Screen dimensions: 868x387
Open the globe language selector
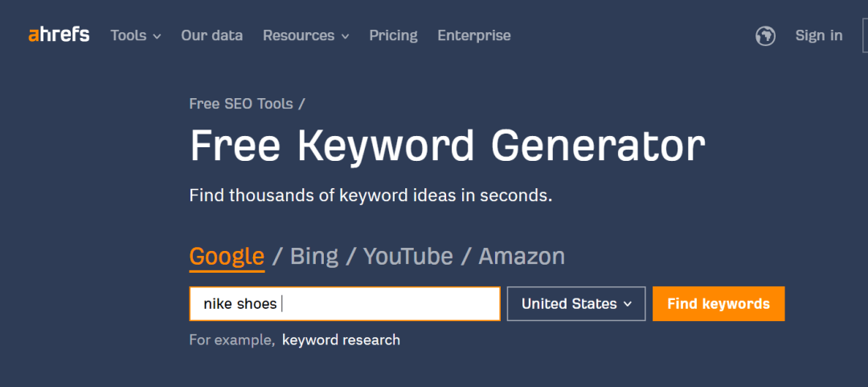click(x=765, y=36)
